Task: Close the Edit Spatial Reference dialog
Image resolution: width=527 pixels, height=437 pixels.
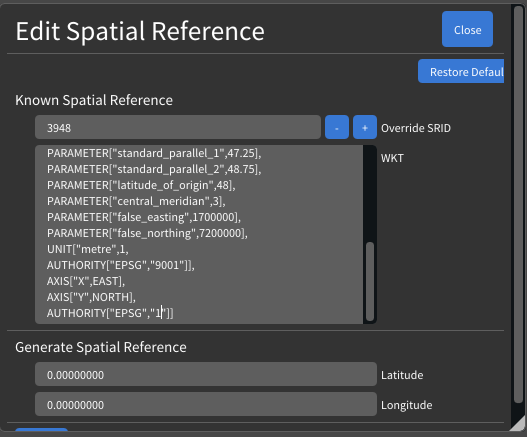Action: [467, 29]
